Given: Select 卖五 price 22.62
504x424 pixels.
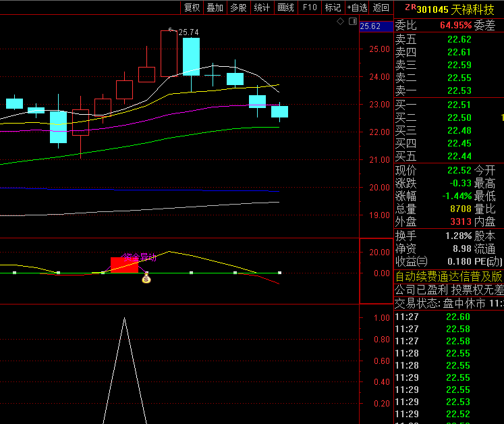Looking at the screenshot, I should [x=459, y=39].
